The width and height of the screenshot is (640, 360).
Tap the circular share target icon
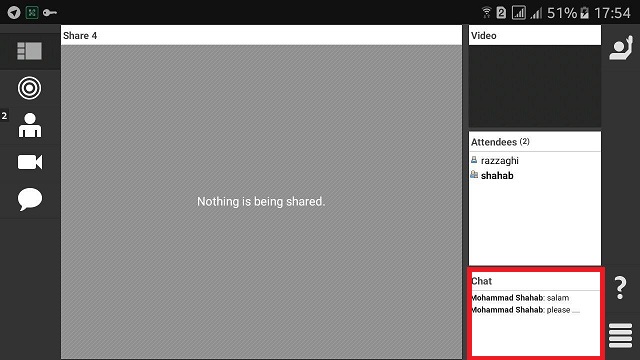pyautogui.click(x=29, y=88)
